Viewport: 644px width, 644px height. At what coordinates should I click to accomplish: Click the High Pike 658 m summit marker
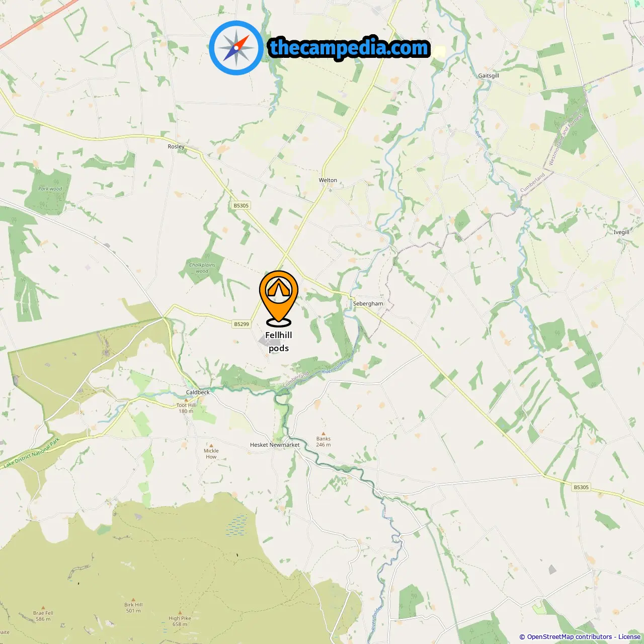pos(180,613)
